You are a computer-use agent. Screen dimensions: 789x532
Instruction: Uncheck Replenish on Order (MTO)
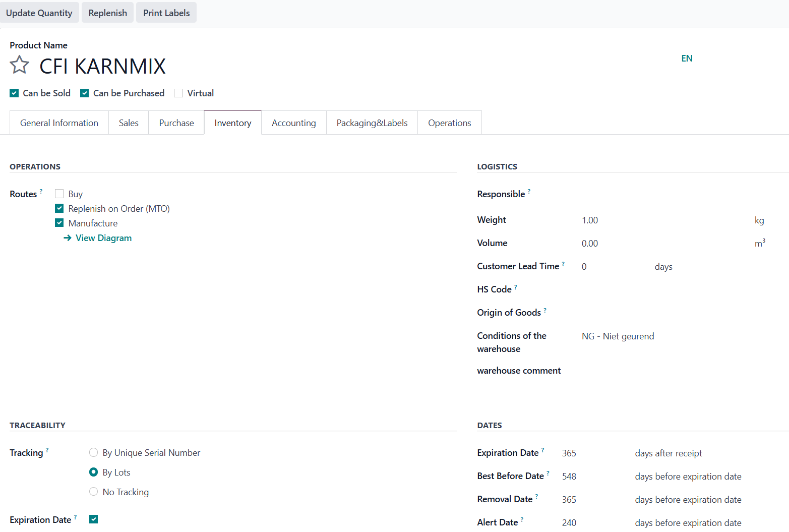pos(59,209)
